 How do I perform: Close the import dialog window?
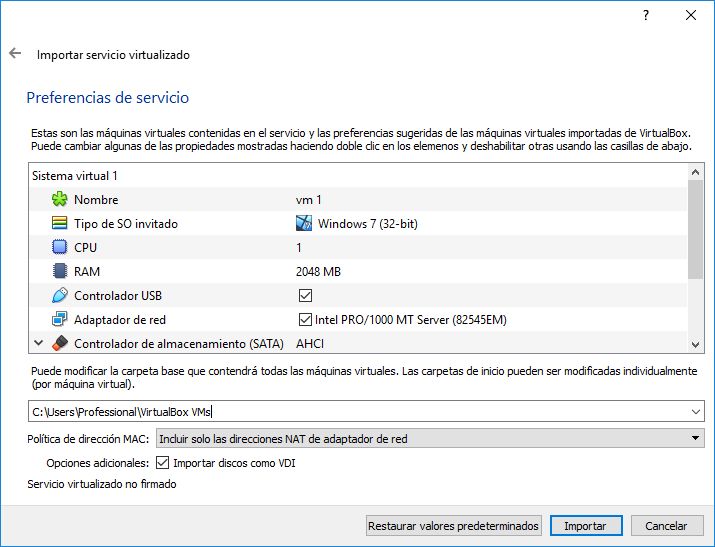click(691, 15)
